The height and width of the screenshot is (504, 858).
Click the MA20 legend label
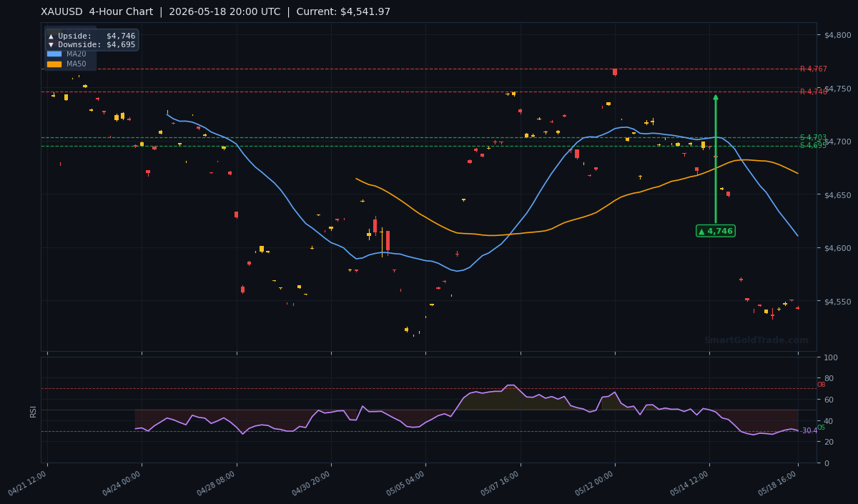(x=76, y=54)
